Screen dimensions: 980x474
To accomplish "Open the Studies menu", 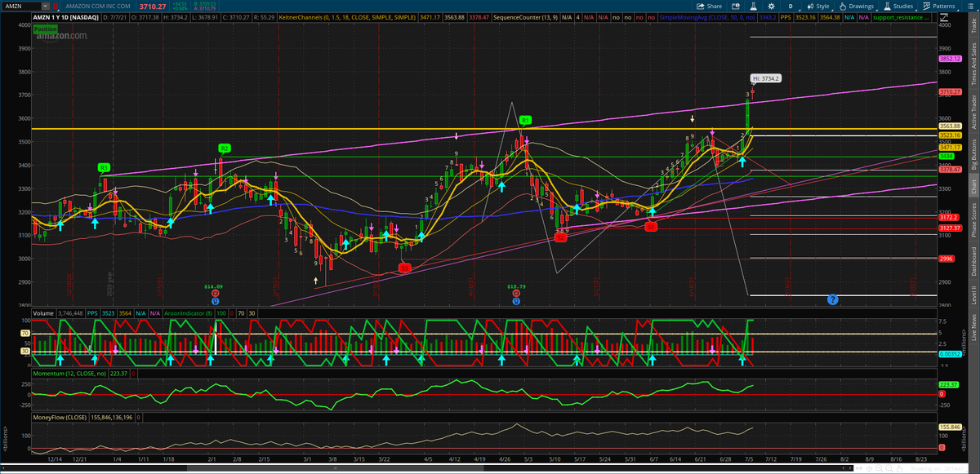I will coord(900,6).
